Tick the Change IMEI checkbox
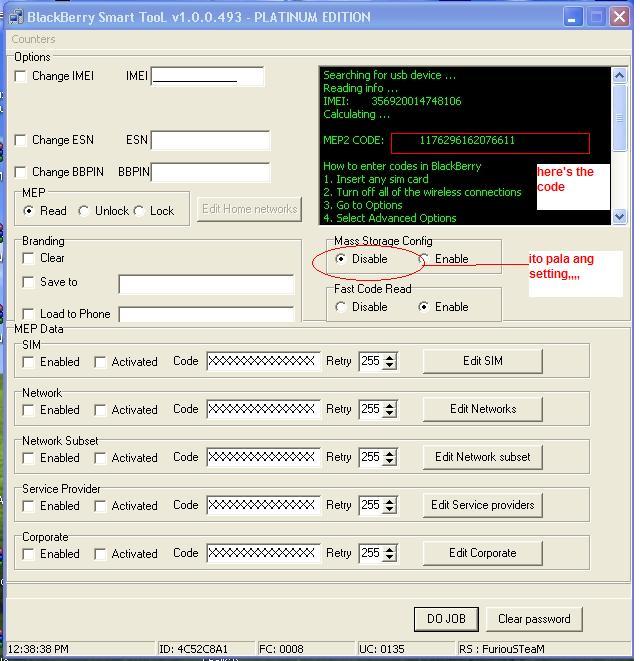The image size is (640, 661). tap(20, 76)
